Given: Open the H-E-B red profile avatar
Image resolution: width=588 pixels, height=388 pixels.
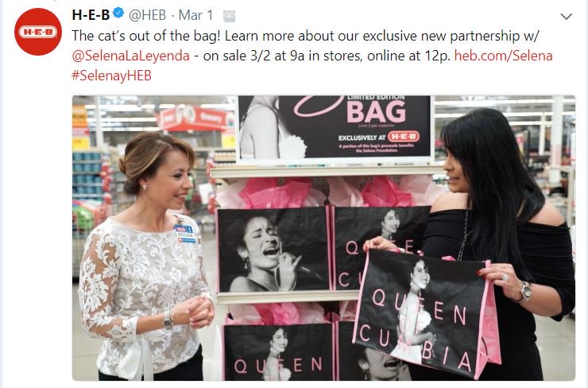Looking at the screenshot, I should coord(38,32).
